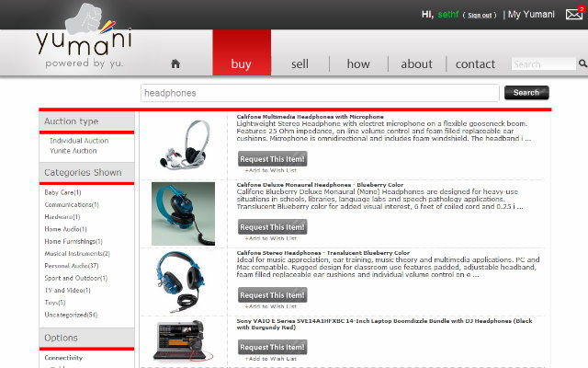Request the Califone Stereo Headphones item
This screenshot has height=368, width=588.
pyautogui.click(x=272, y=295)
